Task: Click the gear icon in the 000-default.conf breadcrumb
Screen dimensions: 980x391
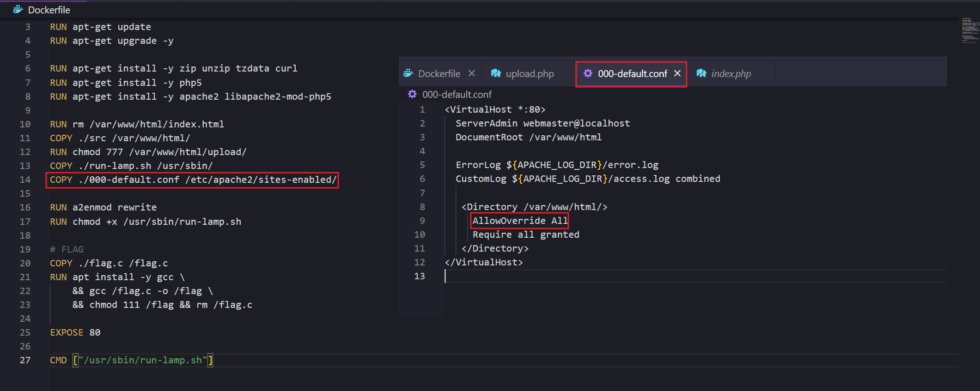Action: [x=412, y=94]
